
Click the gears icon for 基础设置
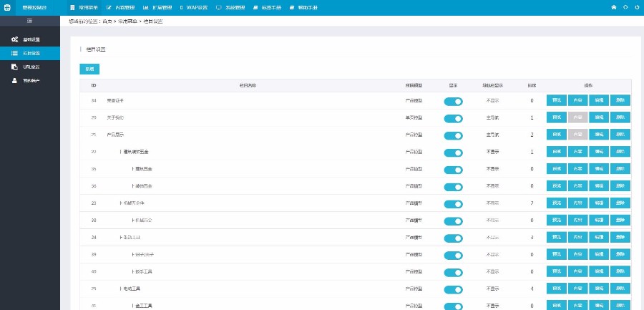14,39
